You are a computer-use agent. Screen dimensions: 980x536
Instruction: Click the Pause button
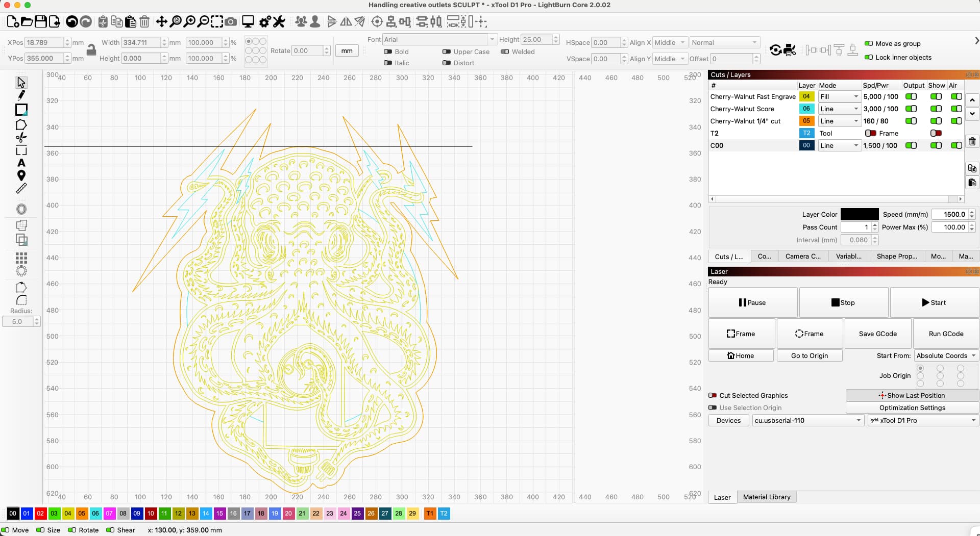752,302
